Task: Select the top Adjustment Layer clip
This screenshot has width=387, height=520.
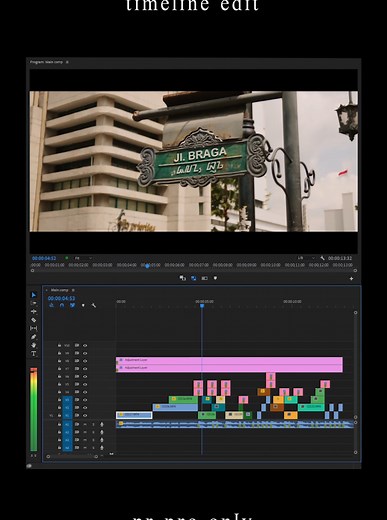Action: [x=229, y=361]
